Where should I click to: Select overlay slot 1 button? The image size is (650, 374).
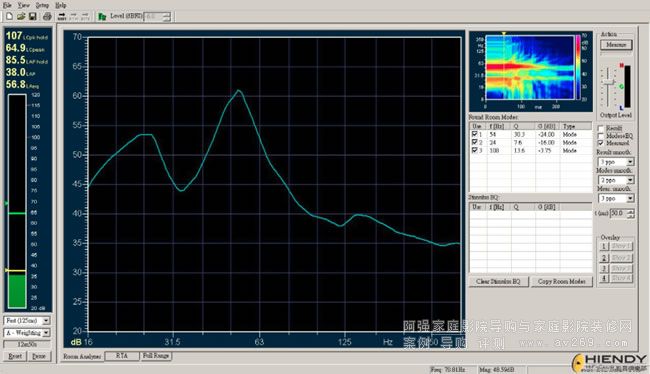604,246
